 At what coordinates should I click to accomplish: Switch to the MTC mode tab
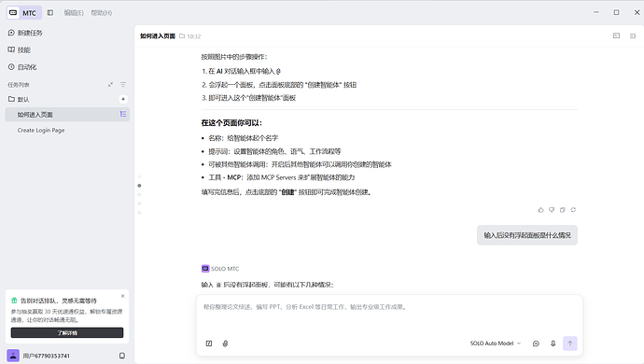pyautogui.click(x=24, y=13)
